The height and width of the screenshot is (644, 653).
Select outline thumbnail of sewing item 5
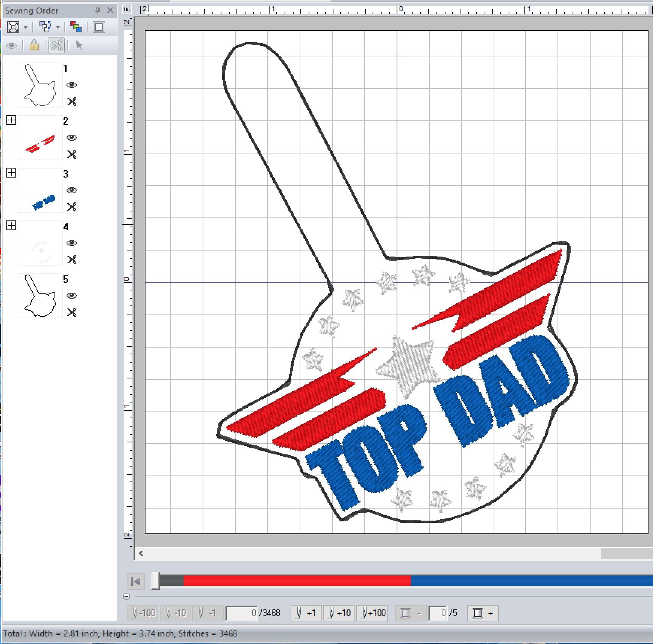[x=40, y=296]
